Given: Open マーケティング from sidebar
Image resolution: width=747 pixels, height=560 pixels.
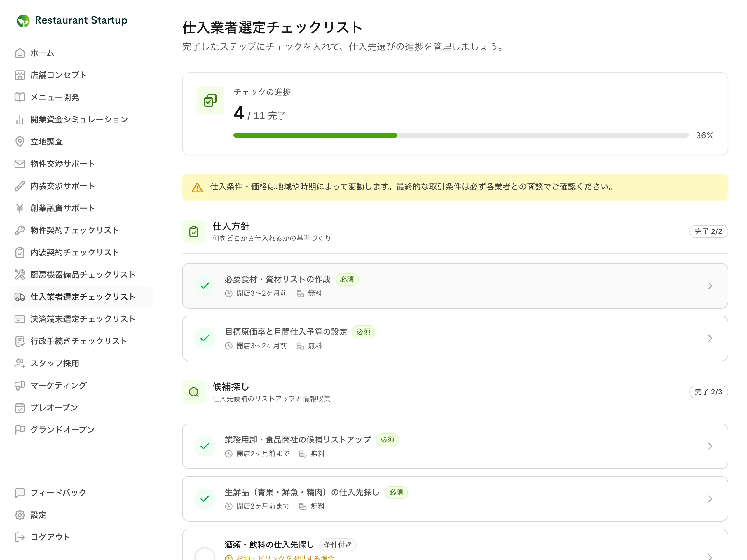Looking at the screenshot, I should pyautogui.click(x=81, y=386).
